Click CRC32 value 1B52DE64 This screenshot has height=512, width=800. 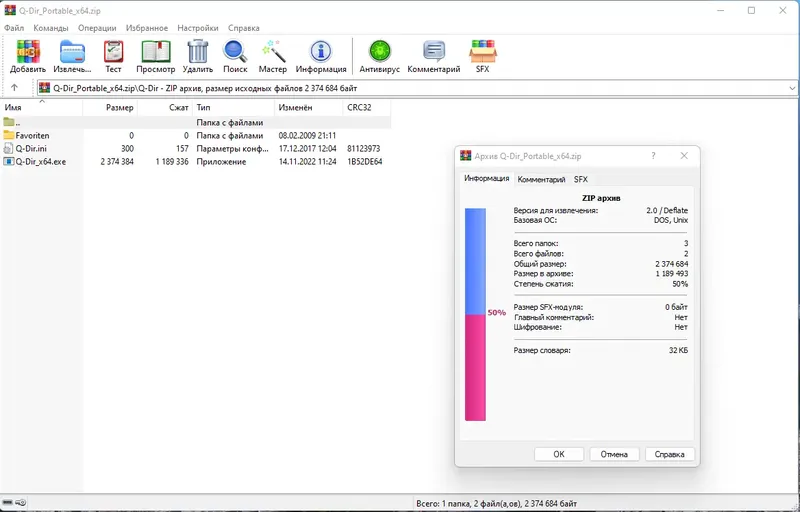364,162
